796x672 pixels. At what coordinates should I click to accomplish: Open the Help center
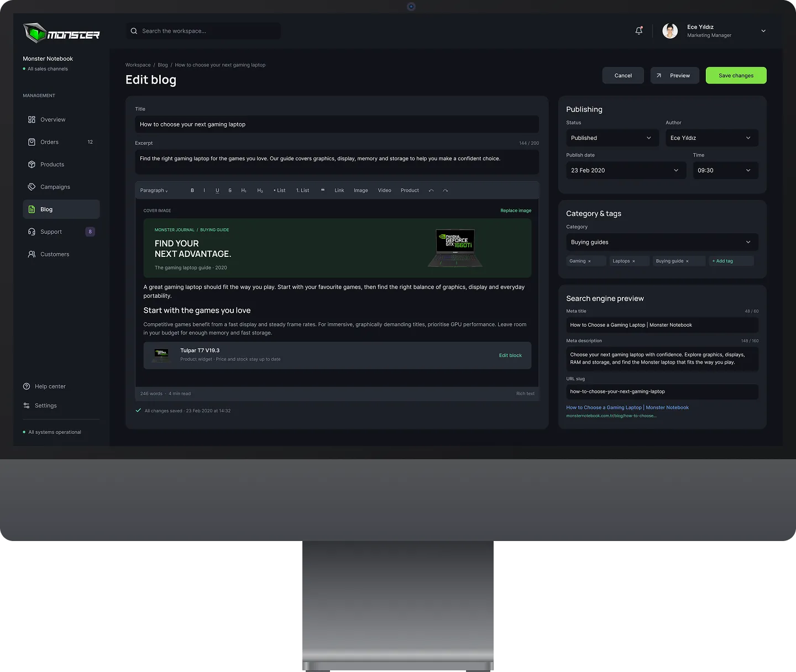tap(45, 386)
